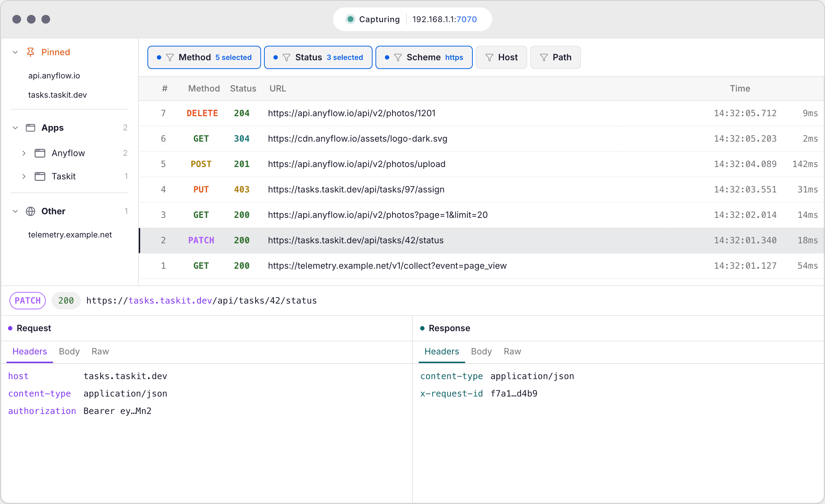The image size is (825, 504).
Task: Open the Method 5 selected filter
Action: (204, 57)
